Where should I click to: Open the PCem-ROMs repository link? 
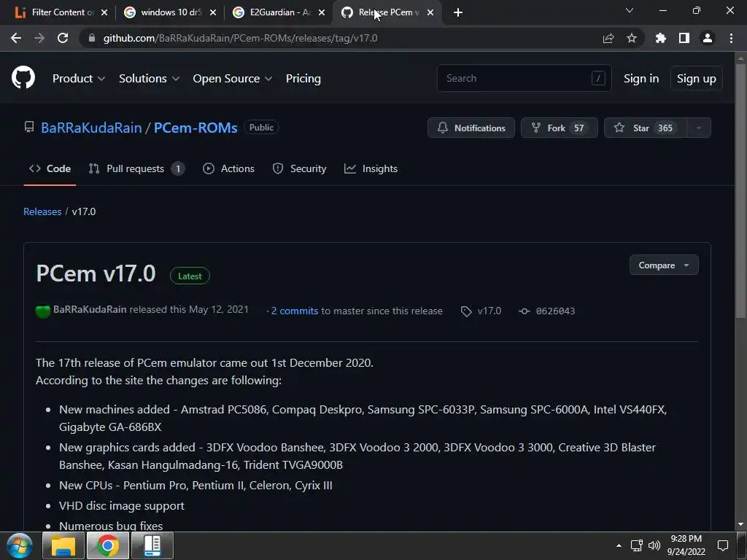tap(196, 128)
